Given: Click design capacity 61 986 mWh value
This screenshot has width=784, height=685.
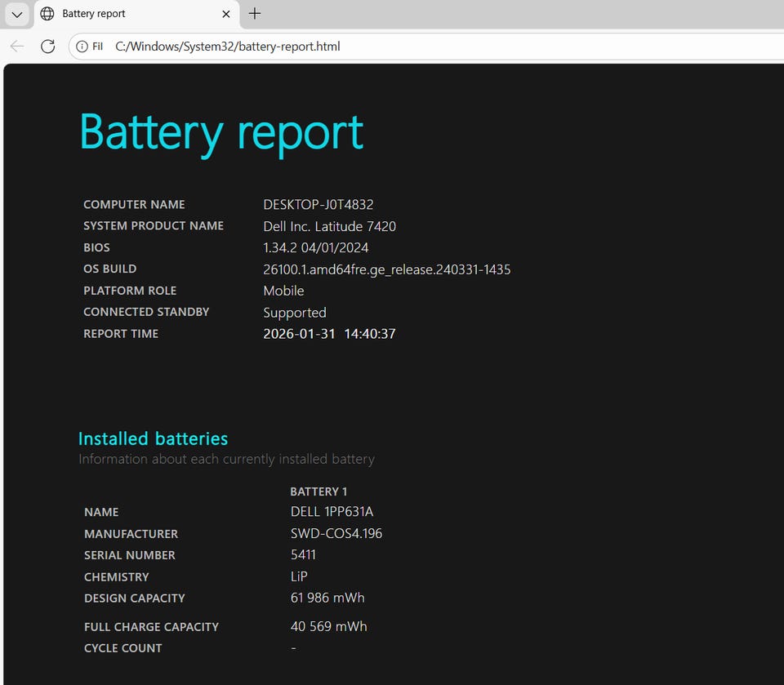Looking at the screenshot, I should [x=327, y=598].
